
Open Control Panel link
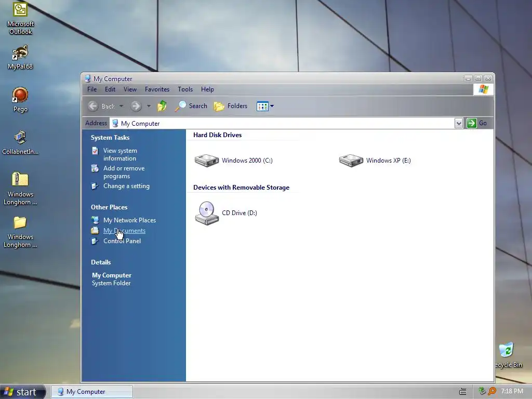[122, 241]
